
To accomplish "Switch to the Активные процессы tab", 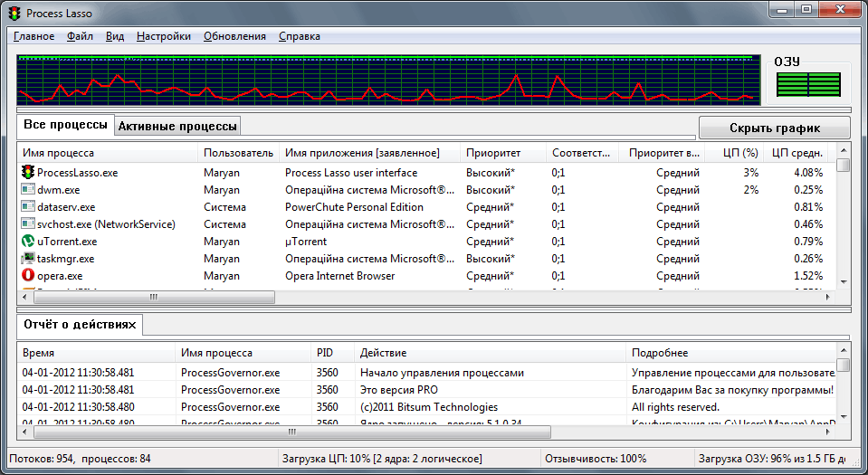I will 177,127.
